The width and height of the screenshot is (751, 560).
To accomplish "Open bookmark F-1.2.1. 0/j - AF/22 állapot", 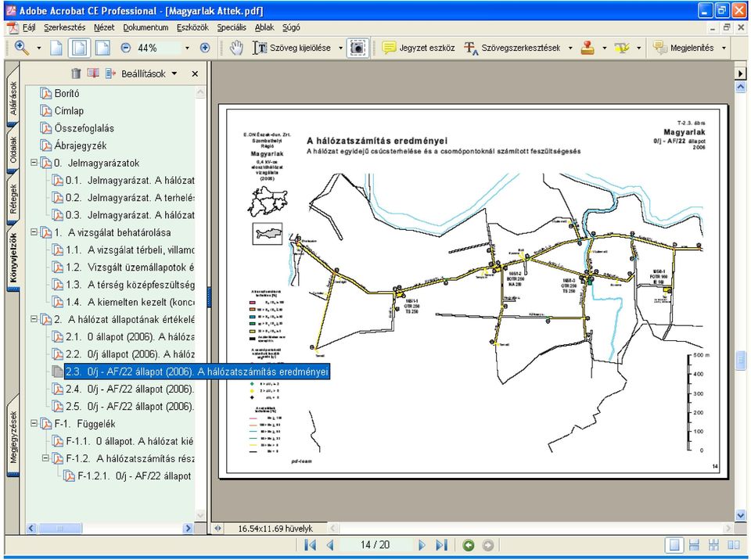I will pos(134,476).
